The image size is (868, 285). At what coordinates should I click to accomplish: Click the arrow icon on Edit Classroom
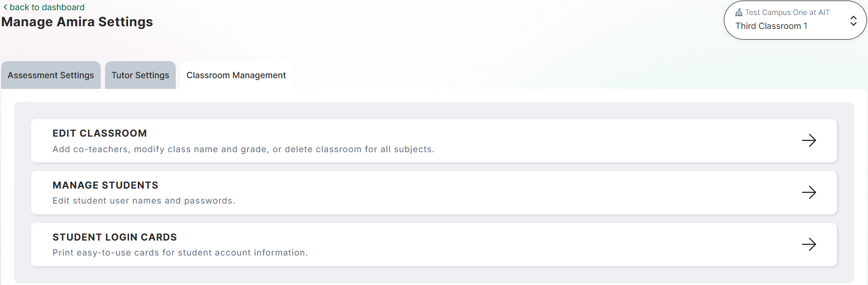pyautogui.click(x=809, y=140)
